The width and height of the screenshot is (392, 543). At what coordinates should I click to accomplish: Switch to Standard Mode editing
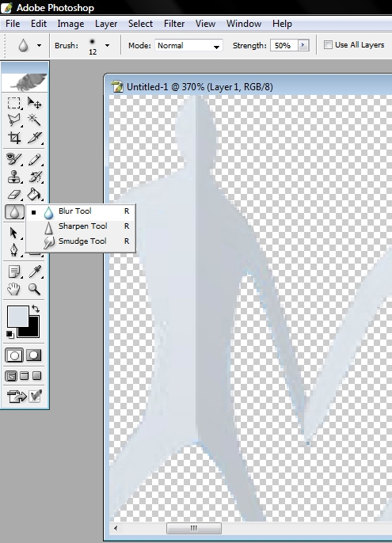14,355
